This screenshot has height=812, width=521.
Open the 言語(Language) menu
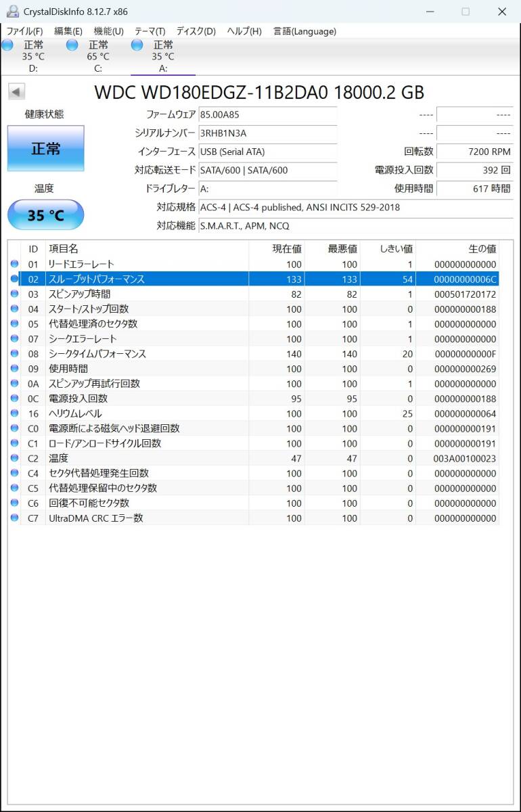[x=304, y=31]
